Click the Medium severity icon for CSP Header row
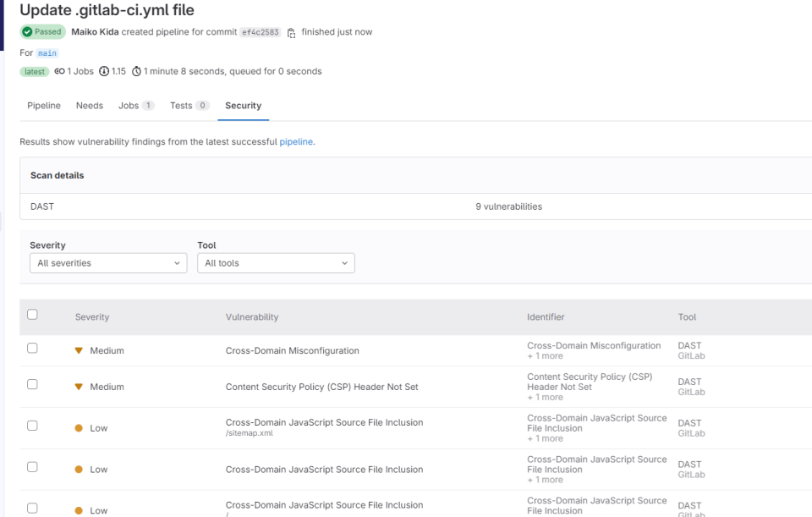The width and height of the screenshot is (812, 517). tap(79, 387)
